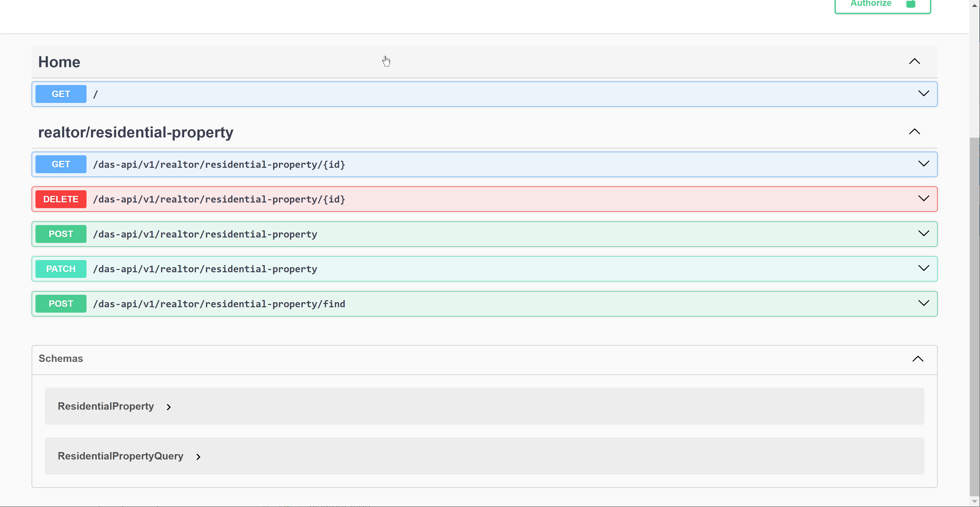Viewport: 980px width, 507px height.
Task: Open the DELETE residential-property/{id} path
Action: [x=219, y=199]
